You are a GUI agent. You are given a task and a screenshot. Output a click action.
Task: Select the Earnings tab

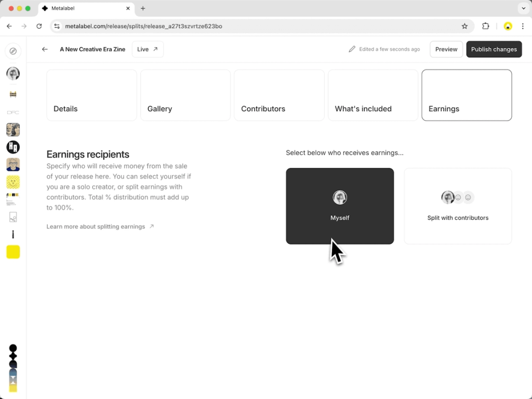click(467, 95)
